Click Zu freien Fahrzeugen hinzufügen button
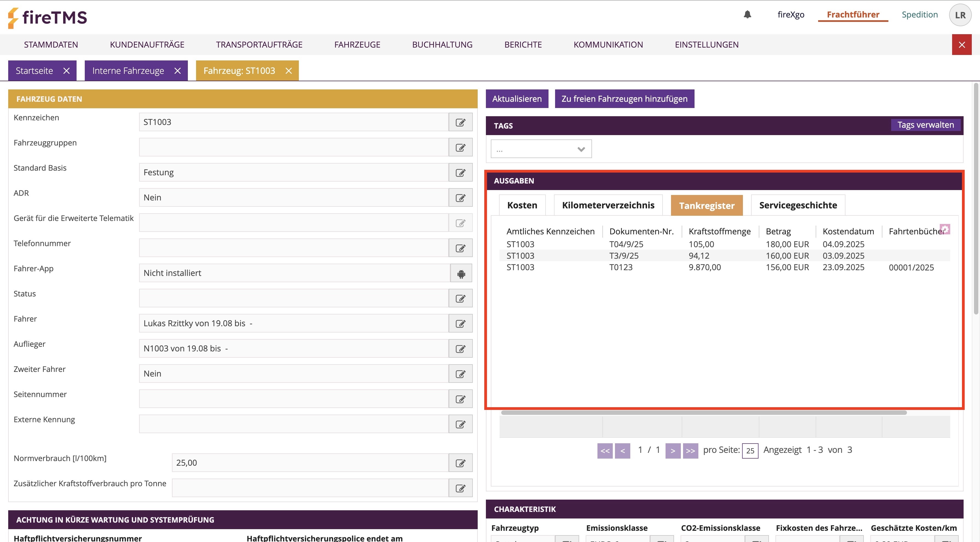 pyautogui.click(x=624, y=99)
